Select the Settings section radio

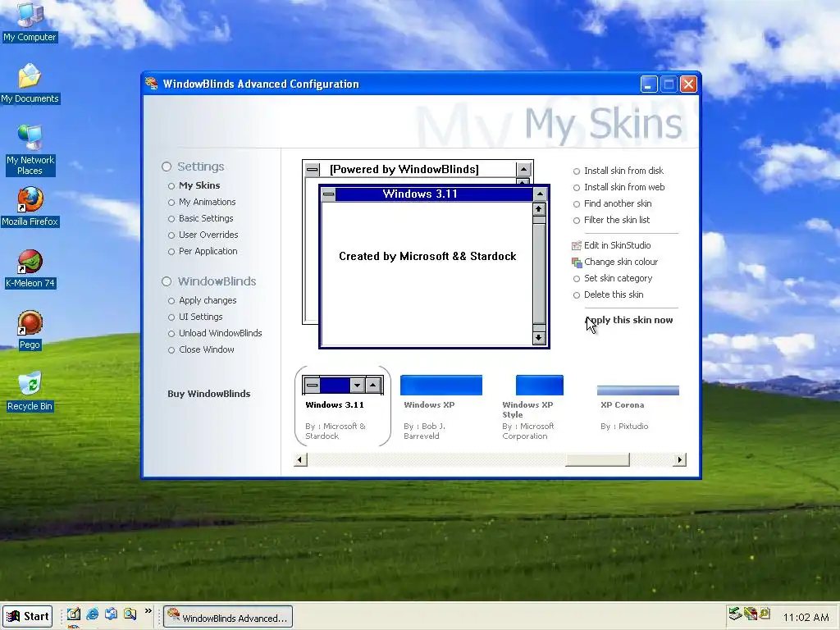167,167
